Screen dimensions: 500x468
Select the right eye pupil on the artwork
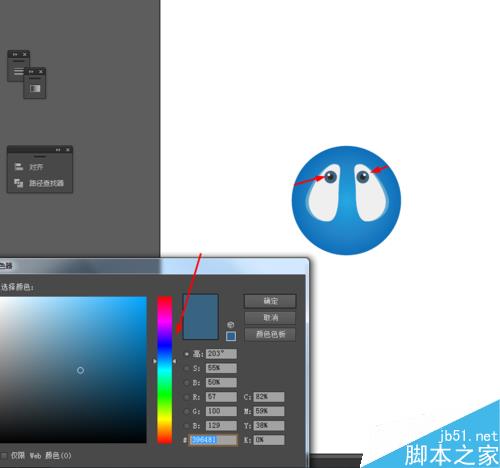pos(363,176)
